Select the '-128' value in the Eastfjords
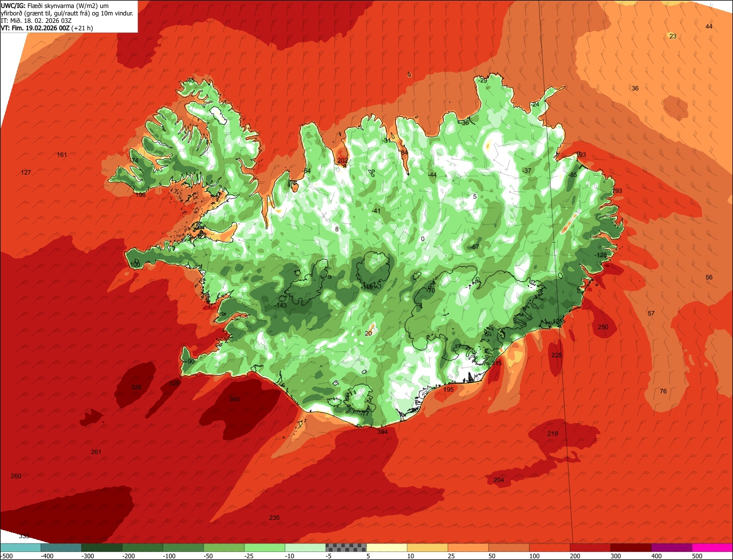This screenshot has height=560, width=733. tap(600, 255)
